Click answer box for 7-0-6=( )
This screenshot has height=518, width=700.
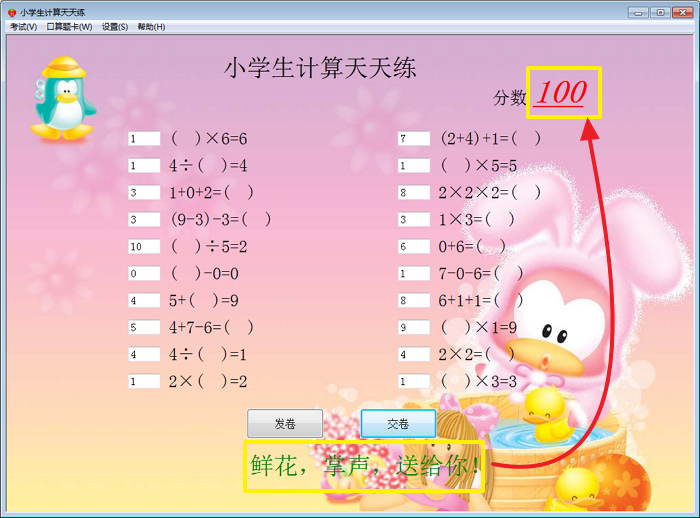pos(414,273)
